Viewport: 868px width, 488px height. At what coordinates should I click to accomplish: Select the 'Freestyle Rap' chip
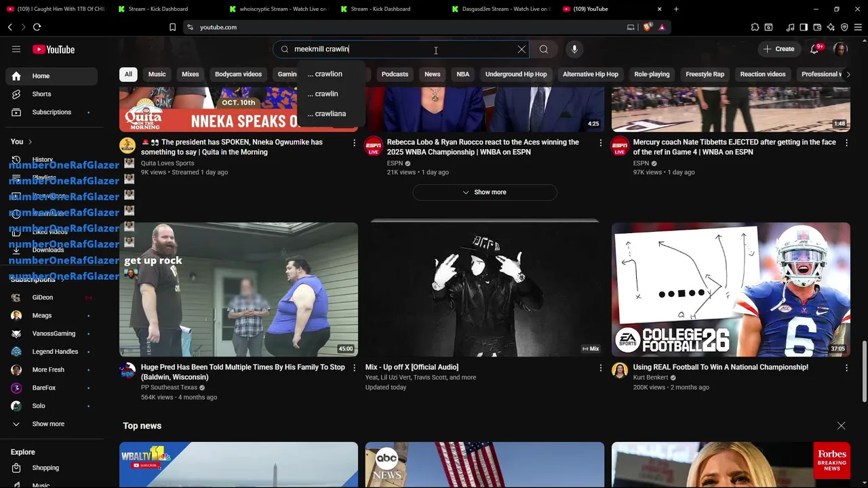pyautogui.click(x=705, y=75)
